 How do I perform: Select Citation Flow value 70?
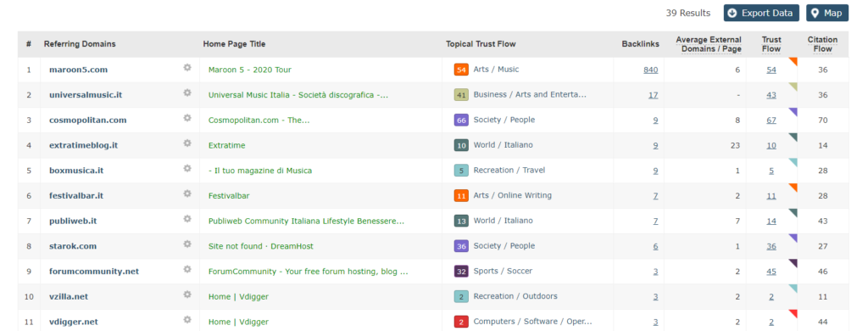[x=822, y=121]
